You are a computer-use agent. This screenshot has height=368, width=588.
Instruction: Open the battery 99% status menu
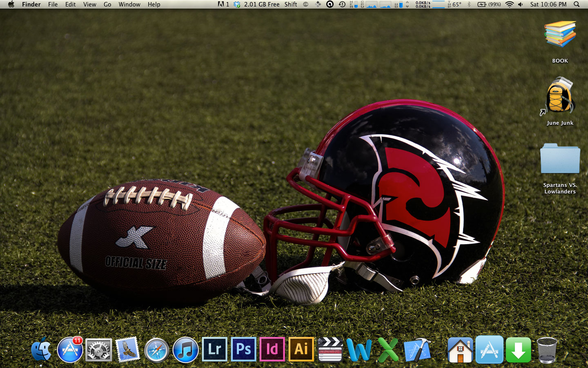pos(489,4)
